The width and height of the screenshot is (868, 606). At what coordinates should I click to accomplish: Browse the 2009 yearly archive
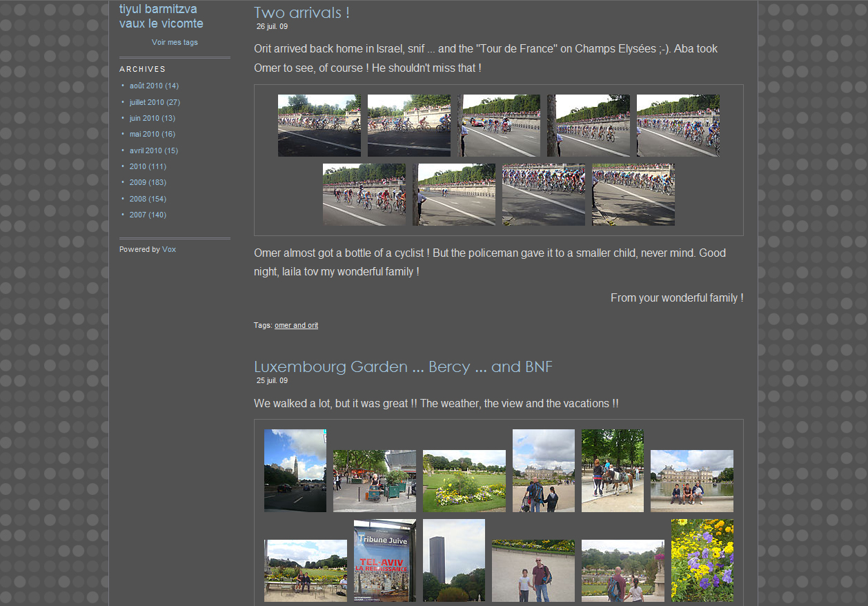(138, 182)
